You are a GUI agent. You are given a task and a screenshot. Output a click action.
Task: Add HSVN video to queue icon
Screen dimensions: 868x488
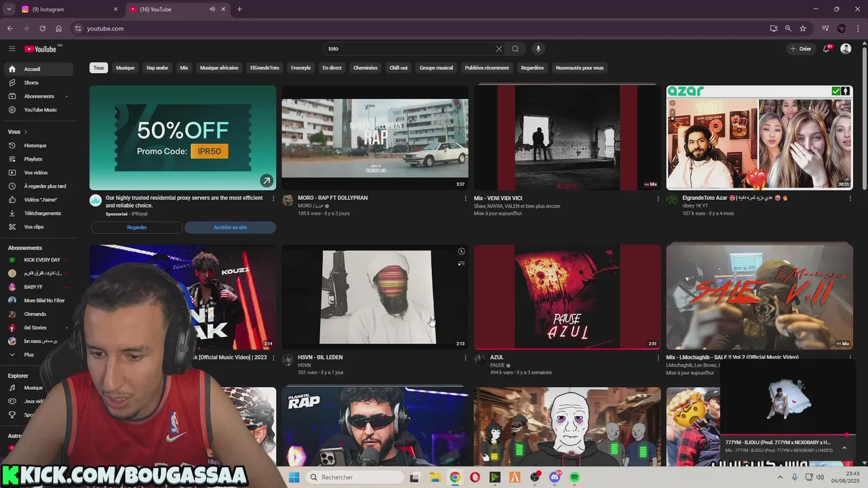[461, 264]
